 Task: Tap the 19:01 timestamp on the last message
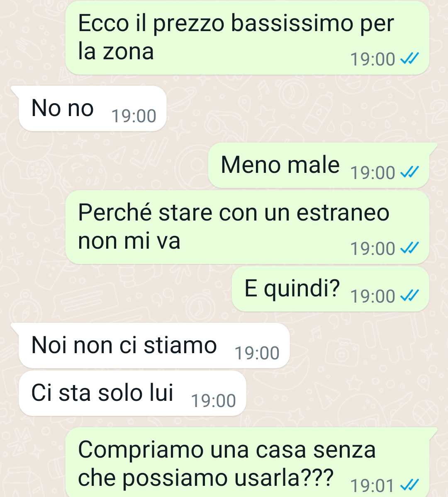pos(373,485)
